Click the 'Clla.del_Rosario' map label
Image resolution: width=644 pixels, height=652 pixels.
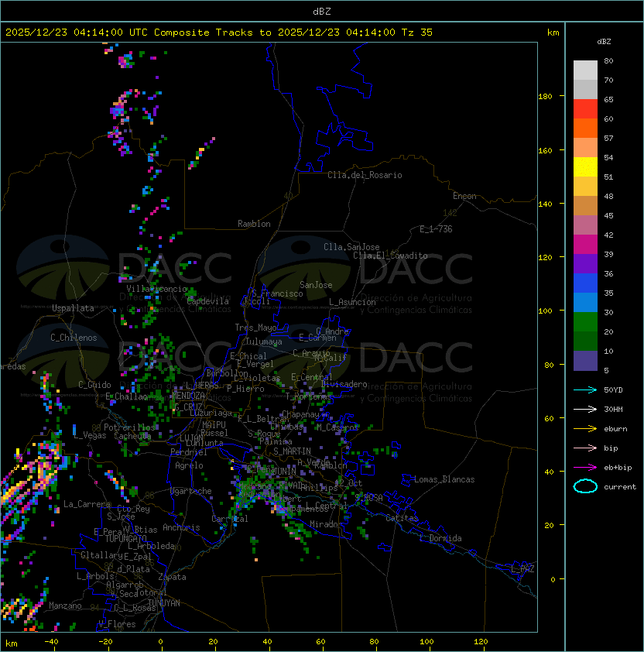pos(365,175)
